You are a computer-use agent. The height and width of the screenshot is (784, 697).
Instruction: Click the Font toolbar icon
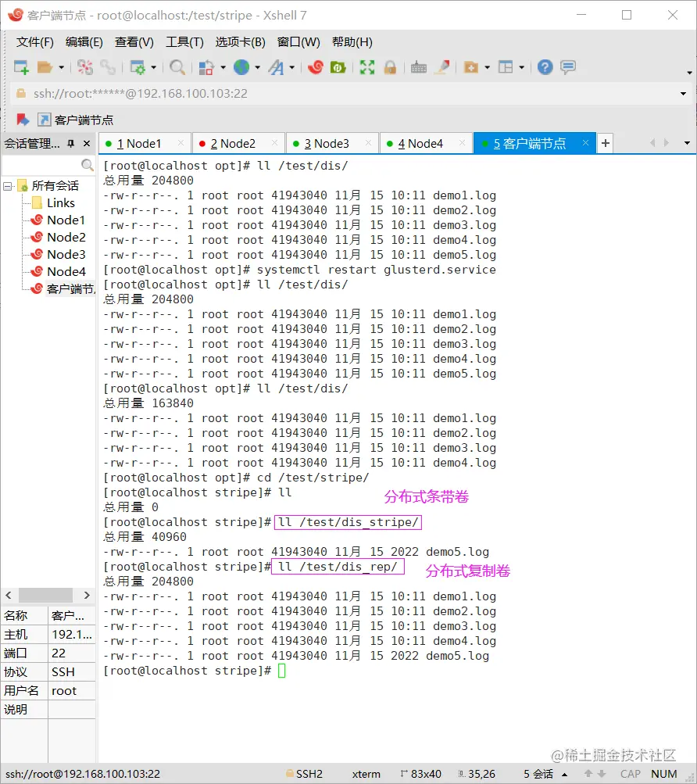[276, 67]
